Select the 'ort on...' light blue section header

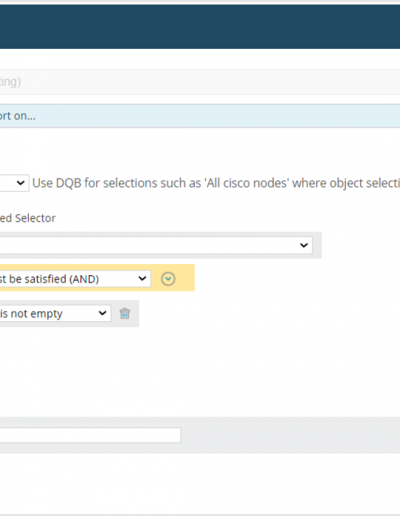pos(200,116)
